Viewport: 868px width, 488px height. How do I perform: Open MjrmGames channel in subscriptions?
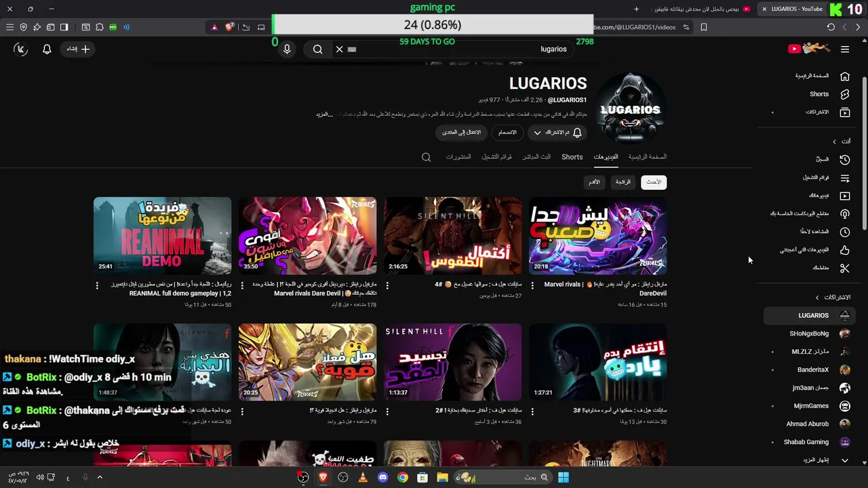tap(811, 406)
